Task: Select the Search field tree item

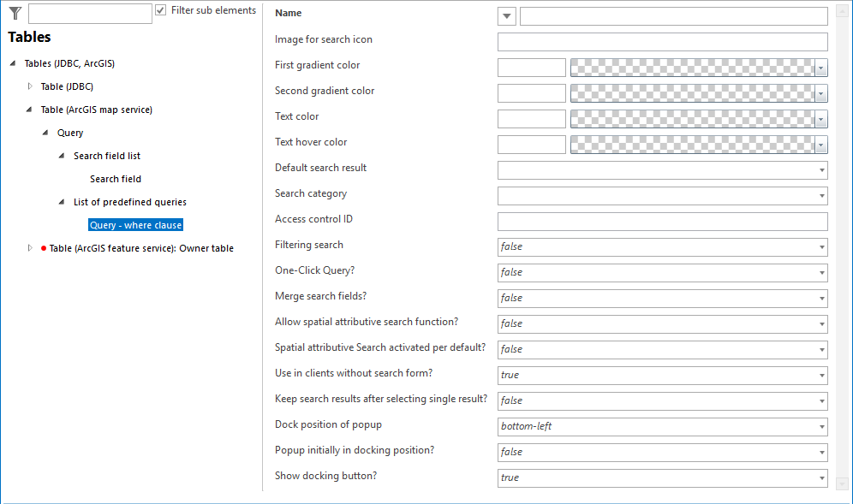Action: 115,178
